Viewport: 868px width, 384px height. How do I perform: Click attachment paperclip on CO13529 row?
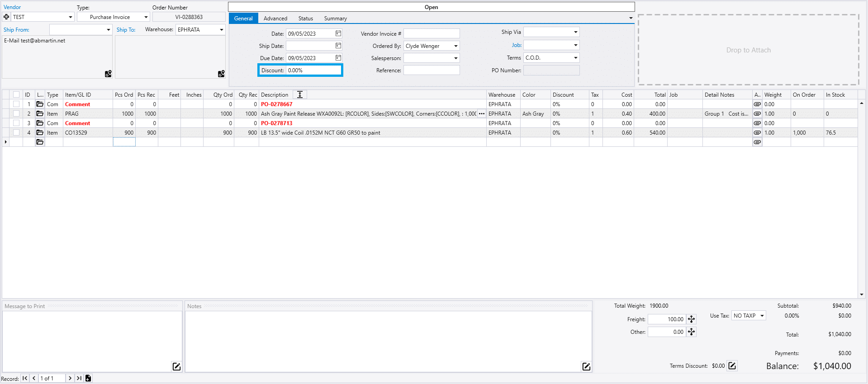[757, 133]
